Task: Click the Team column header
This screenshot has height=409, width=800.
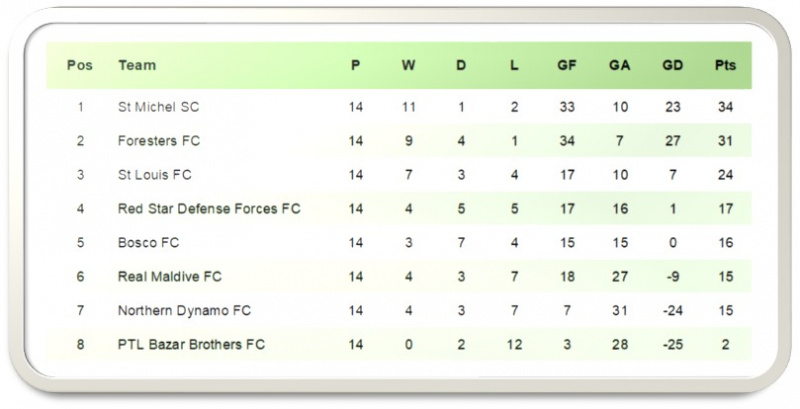Action: (x=137, y=65)
